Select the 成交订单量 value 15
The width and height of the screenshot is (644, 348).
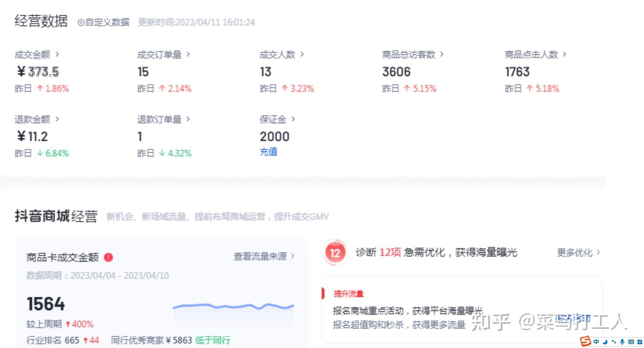click(x=143, y=72)
